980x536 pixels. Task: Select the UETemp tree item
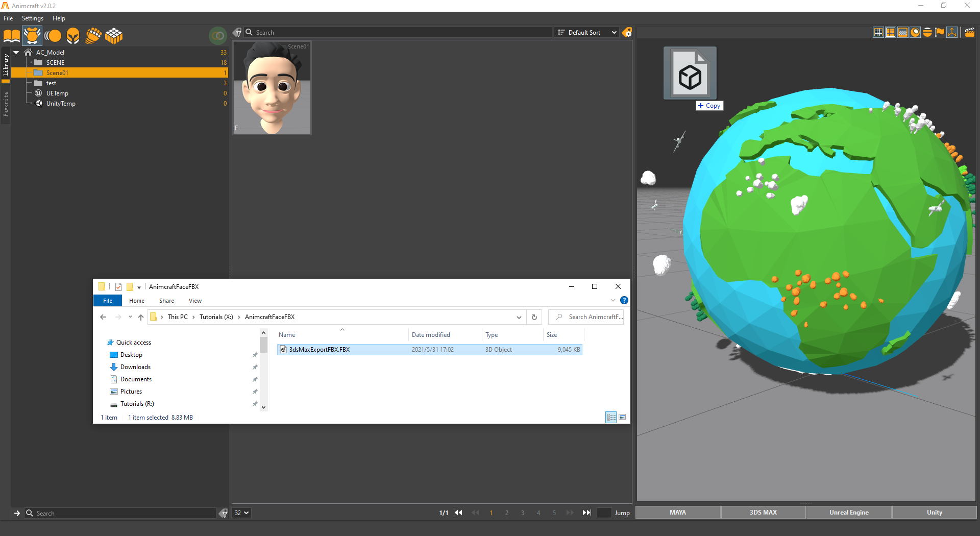(x=57, y=93)
